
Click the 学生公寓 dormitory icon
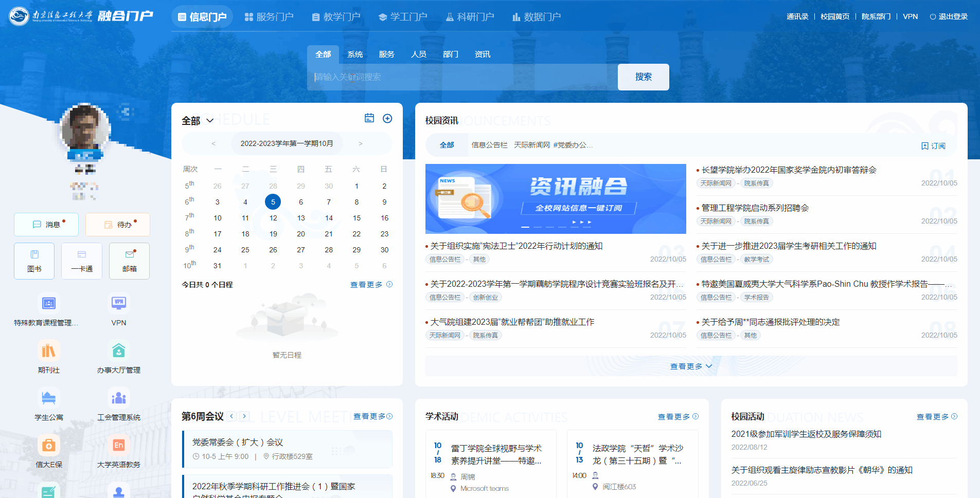[48, 398]
